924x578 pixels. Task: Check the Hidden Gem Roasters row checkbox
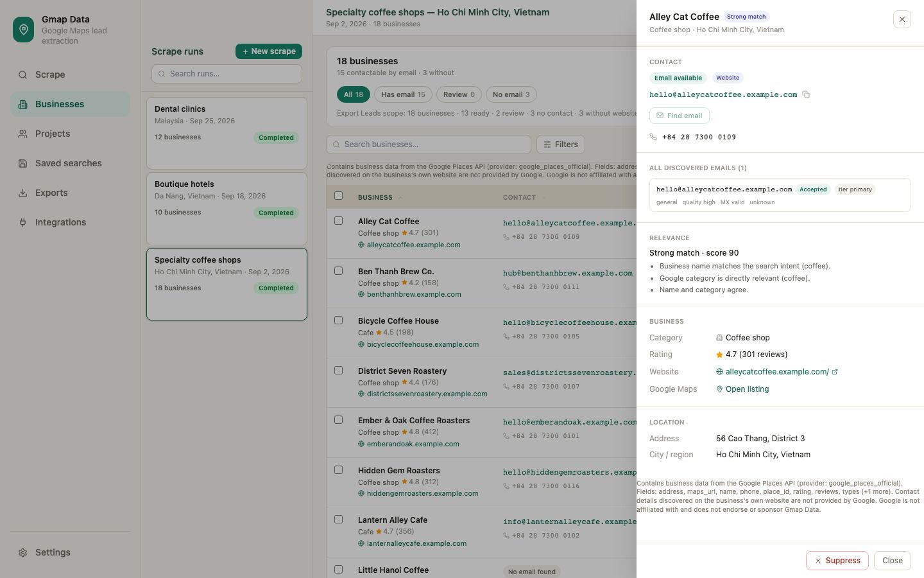tap(339, 470)
